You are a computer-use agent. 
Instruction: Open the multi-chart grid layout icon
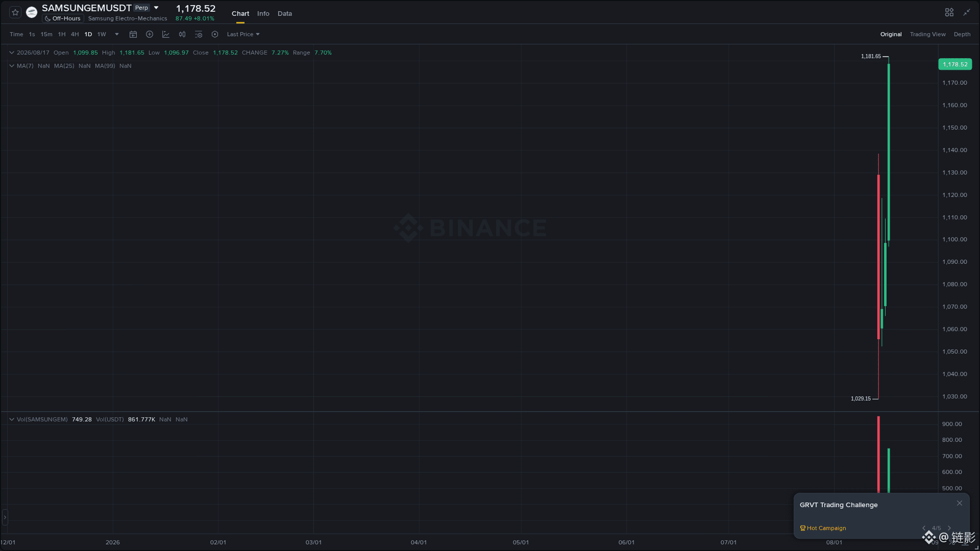(949, 12)
